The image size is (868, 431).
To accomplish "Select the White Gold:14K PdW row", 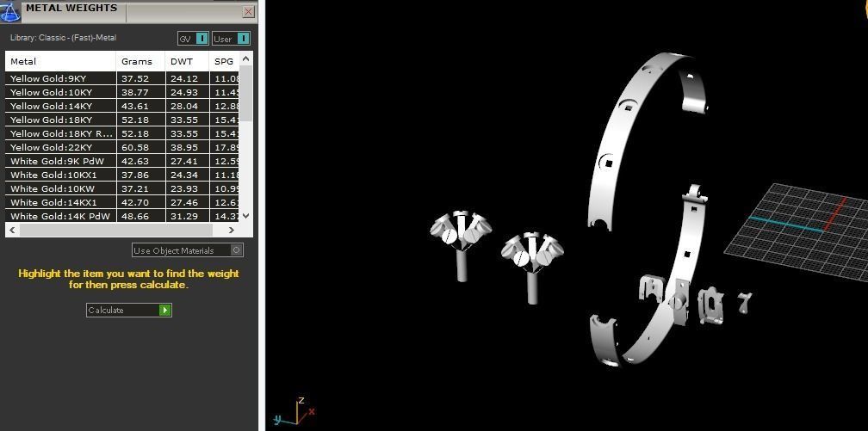I will click(x=121, y=216).
